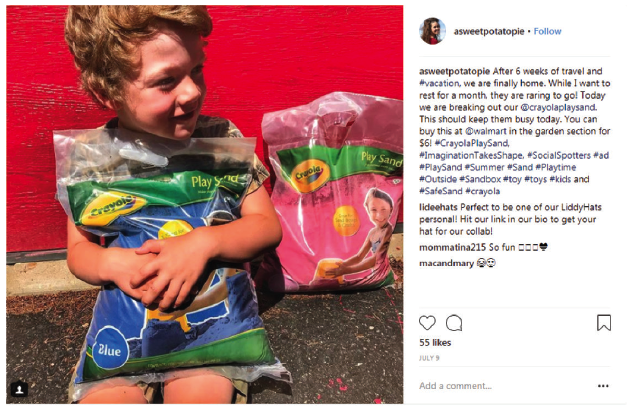
Task: Open asweetpotatopie profile avatar
Action: [432, 31]
